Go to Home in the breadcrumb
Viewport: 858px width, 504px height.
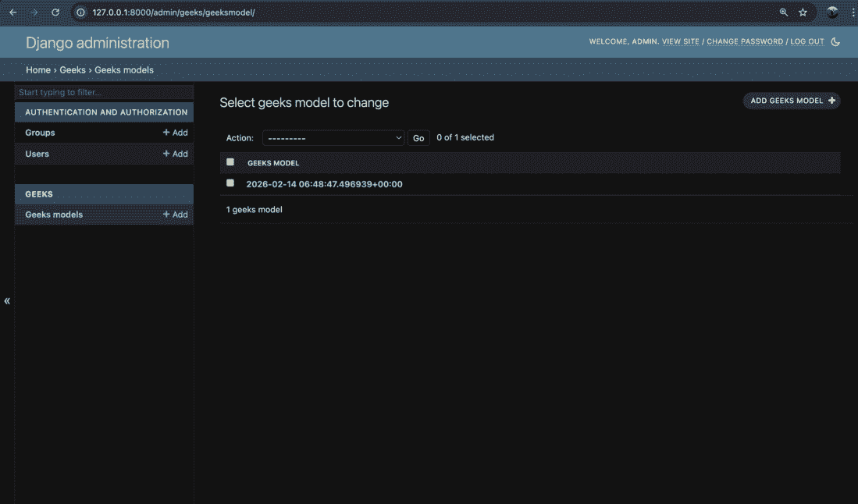37,70
